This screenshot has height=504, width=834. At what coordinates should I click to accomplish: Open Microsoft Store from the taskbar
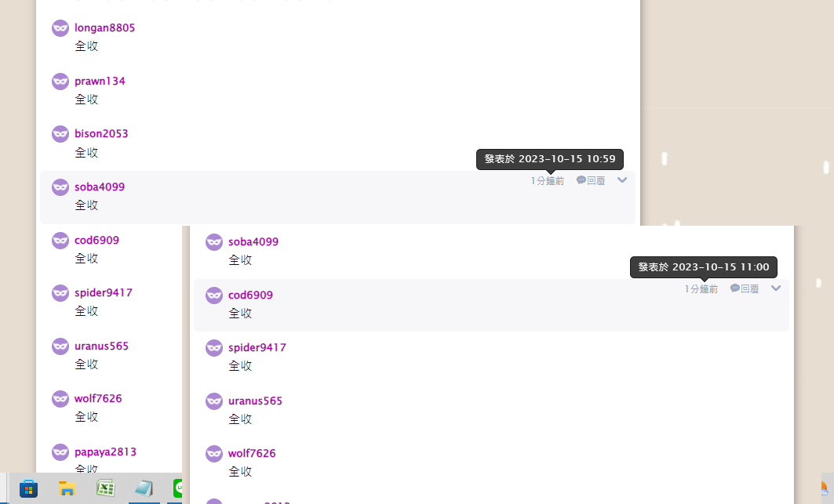click(29, 488)
